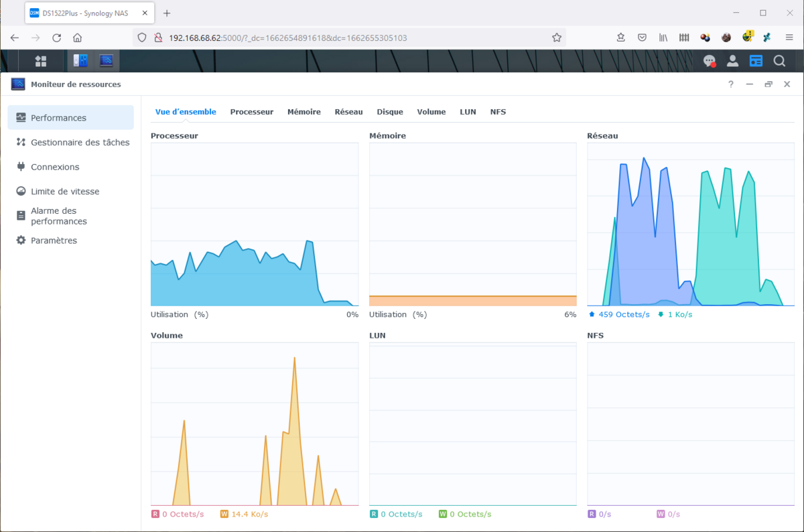Restore the Moniteur de ressources window size
804x532 pixels.
pos(768,84)
